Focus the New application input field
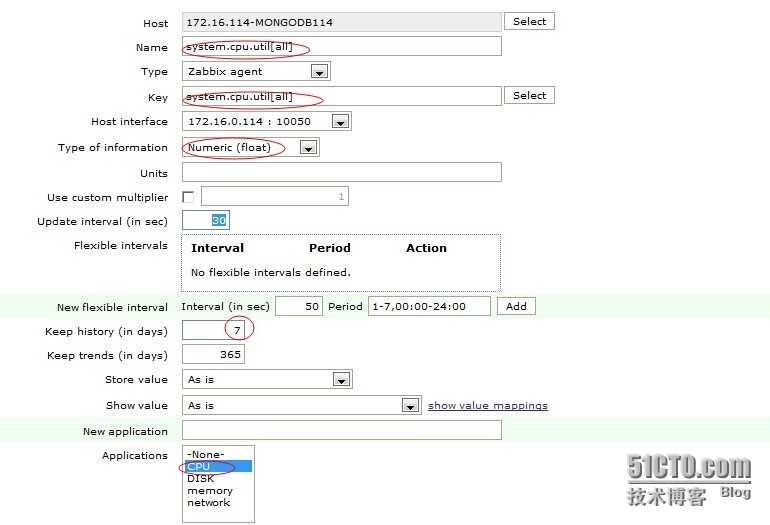Image resolution: width=770 pixels, height=525 pixels. (342, 430)
